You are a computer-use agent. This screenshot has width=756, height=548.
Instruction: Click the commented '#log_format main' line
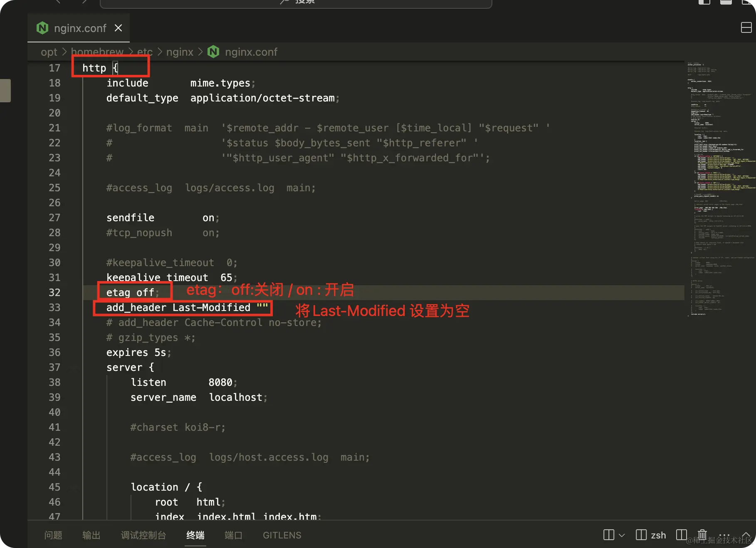tap(328, 128)
